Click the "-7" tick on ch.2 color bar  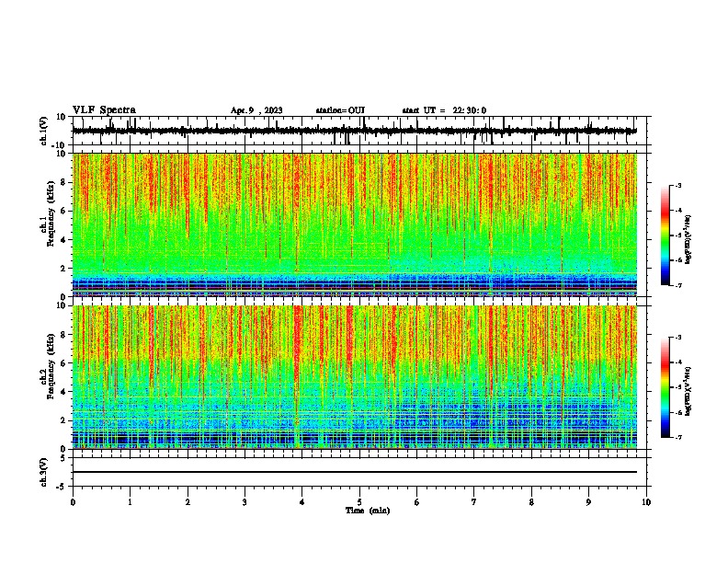coord(677,437)
